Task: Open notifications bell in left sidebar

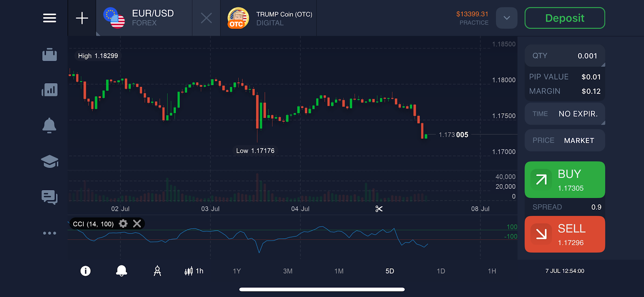Action: 50,125
